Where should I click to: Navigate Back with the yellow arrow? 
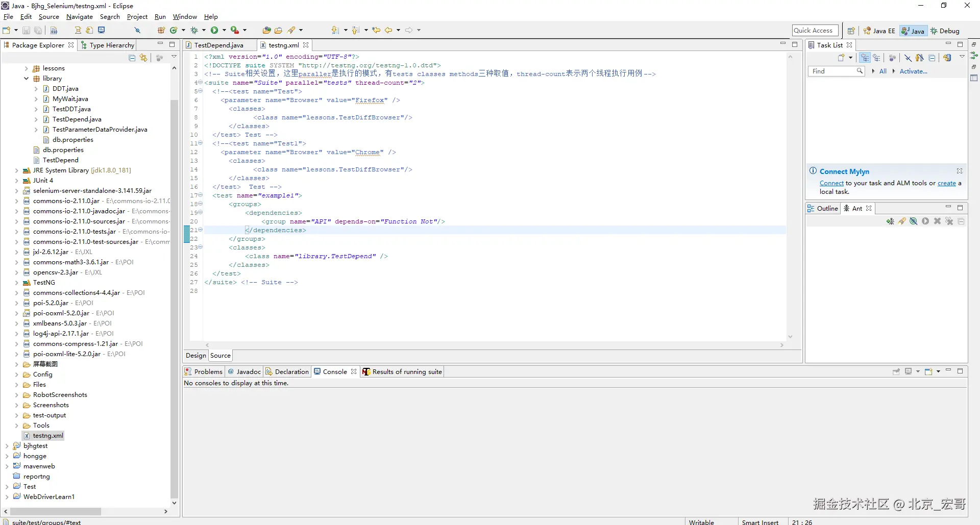tap(388, 30)
